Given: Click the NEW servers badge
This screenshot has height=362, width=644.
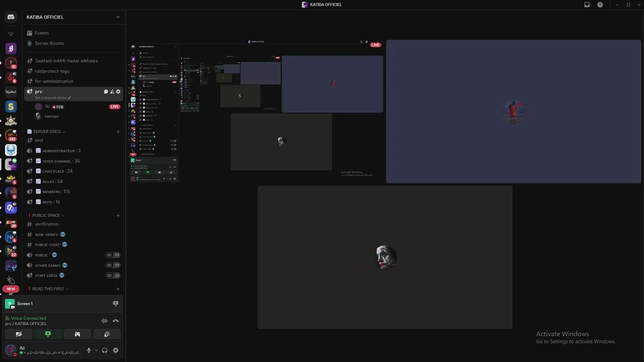Looking at the screenshot, I should point(11,289).
